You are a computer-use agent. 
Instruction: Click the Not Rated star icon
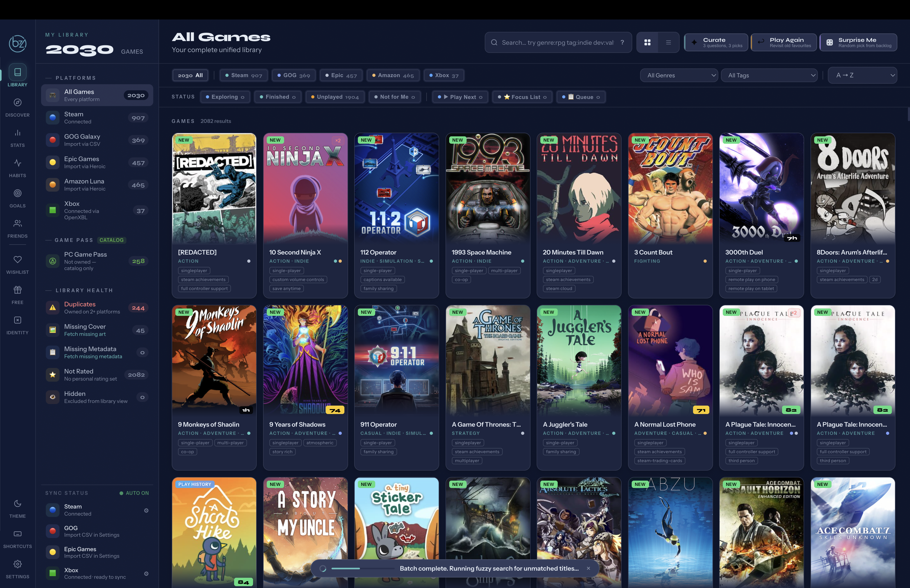pos(53,375)
